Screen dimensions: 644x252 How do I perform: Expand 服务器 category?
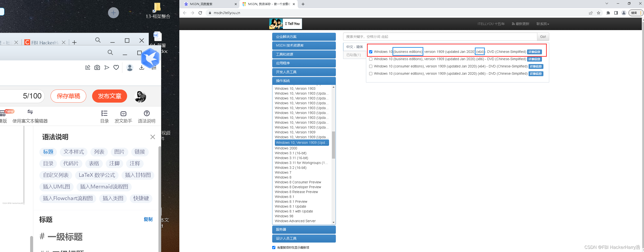pos(304,229)
